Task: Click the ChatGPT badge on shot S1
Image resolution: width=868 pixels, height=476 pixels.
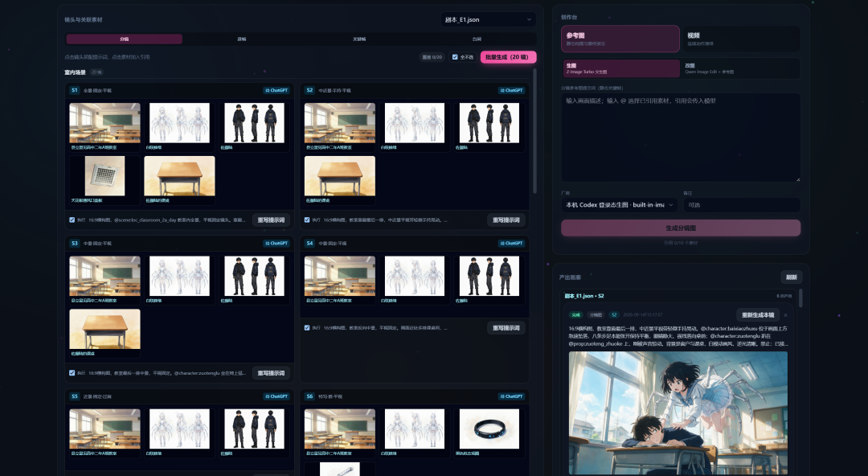Action: point(276,90)
